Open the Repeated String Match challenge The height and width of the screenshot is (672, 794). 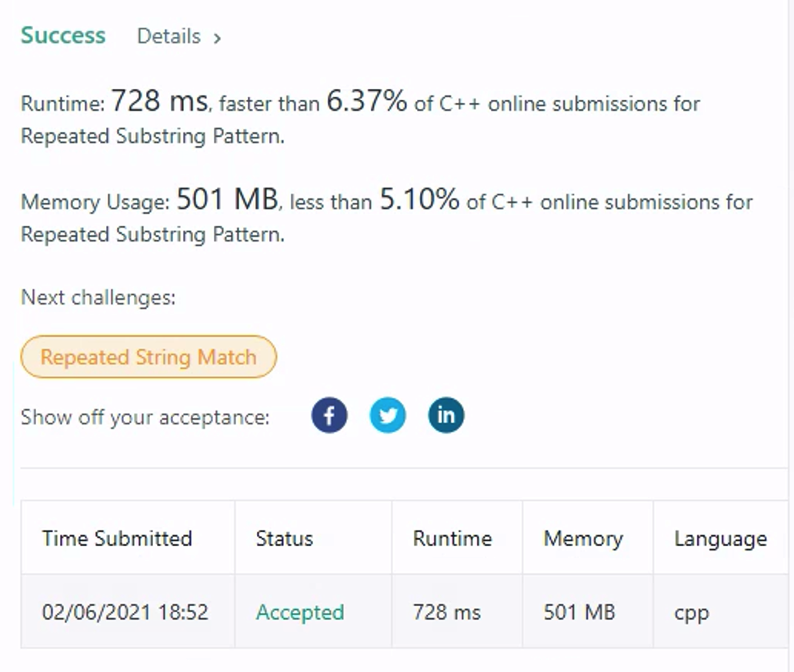pyautogui.click(x=148, y=357)
